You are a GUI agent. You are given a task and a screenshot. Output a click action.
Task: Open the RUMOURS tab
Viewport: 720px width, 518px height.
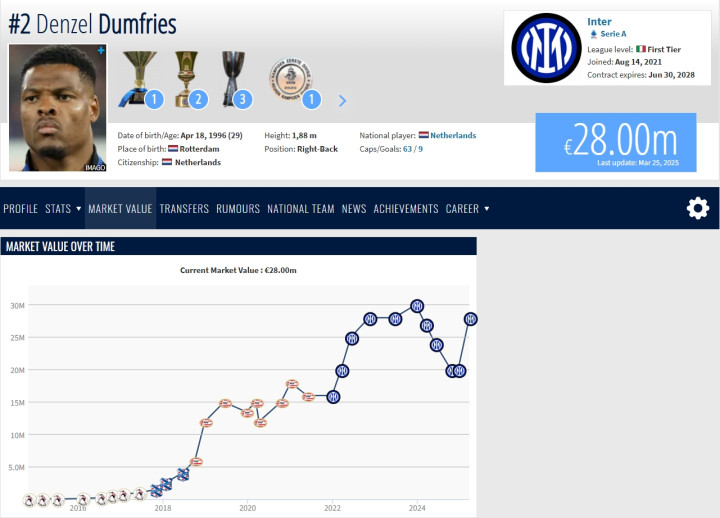click(x=238, y=208)
